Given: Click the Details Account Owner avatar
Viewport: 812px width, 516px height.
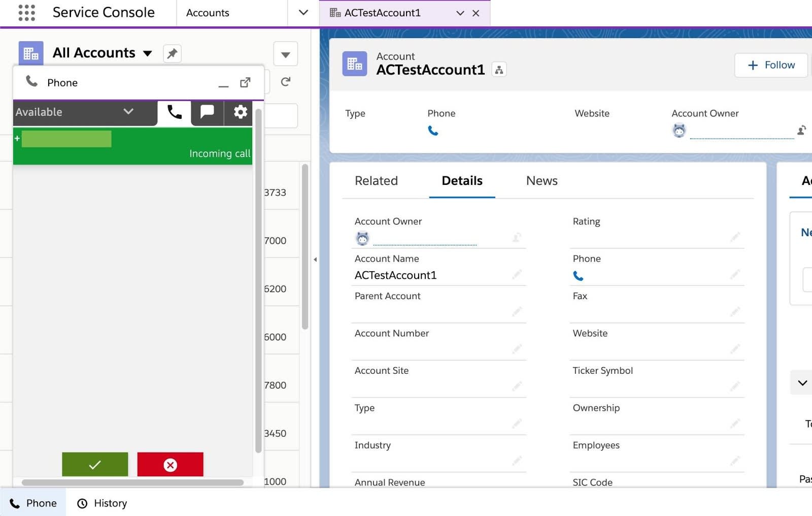Looking at the screenshot, I should (x=362, y=238).
